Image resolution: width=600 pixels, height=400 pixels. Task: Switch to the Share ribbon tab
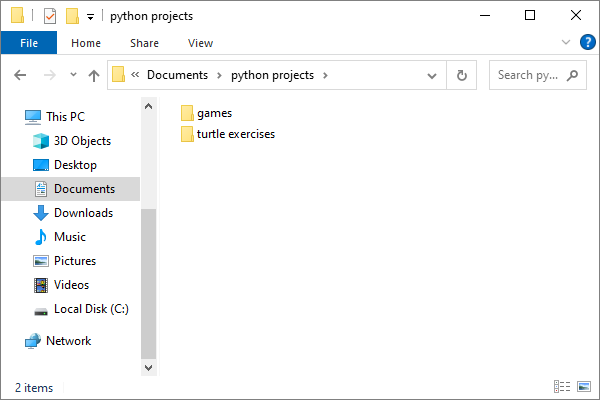coord(144,43)
